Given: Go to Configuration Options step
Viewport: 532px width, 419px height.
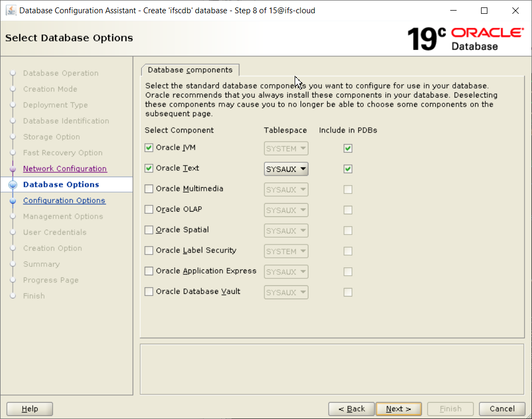Looking at the screenshot, I should (64, 200).
